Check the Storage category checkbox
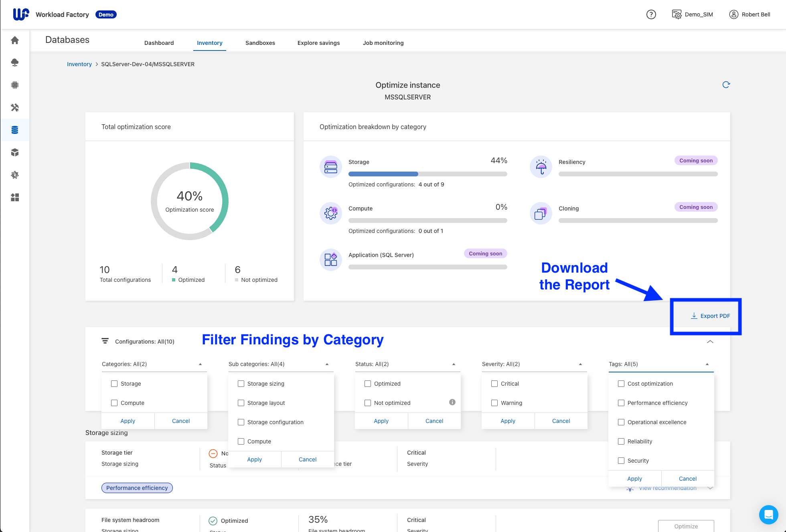 point(114,384)
